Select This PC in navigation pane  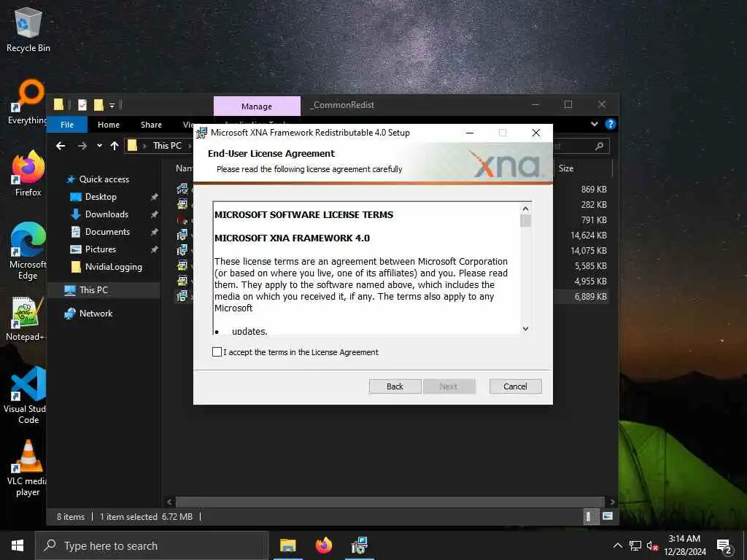93,290
